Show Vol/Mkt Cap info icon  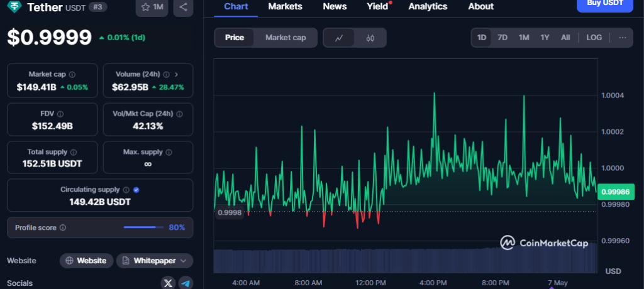pyautogui.click(x=179, y=114)
